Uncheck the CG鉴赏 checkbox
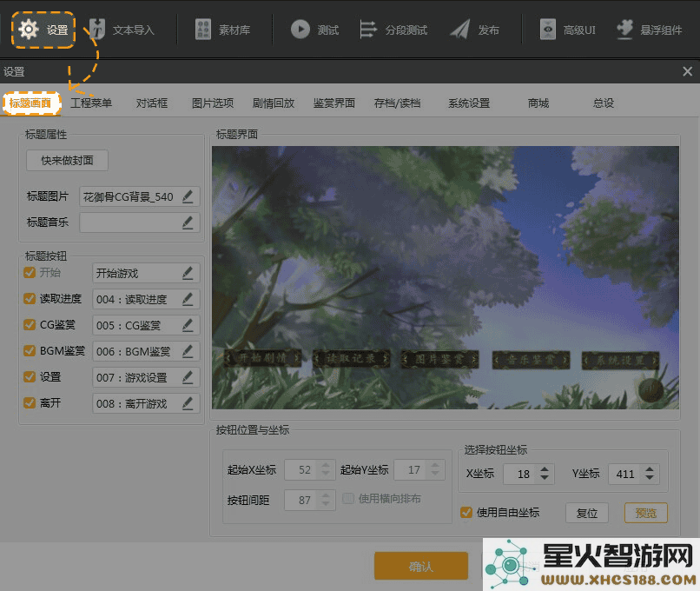The width and height of the screenshot is (700, 591). click(30, 325)
